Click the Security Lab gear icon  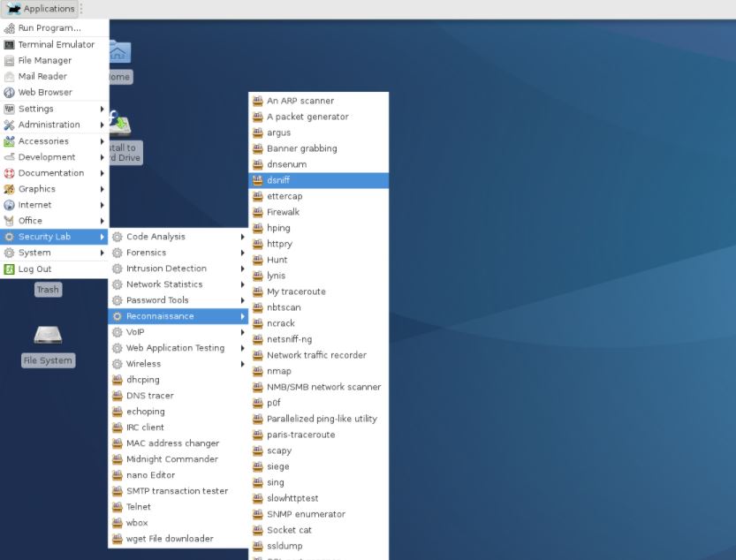tap(9, 237)
